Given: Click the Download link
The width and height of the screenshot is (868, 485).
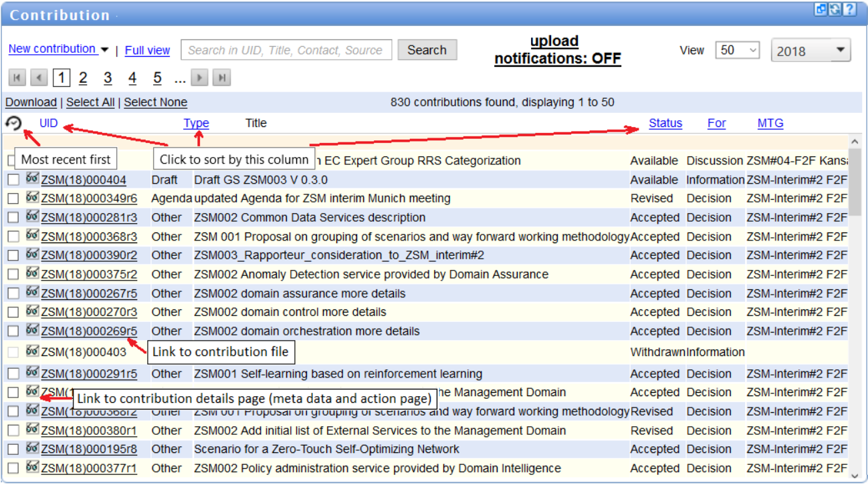Looking at the screenshot, I should click(x=31, y=102).
